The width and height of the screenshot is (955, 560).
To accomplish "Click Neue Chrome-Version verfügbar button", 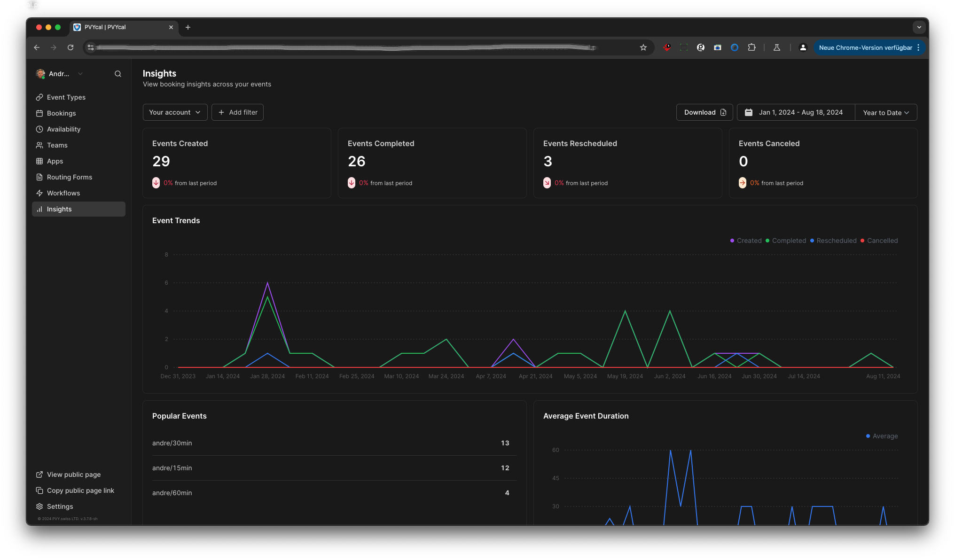I will coord(869,47).
